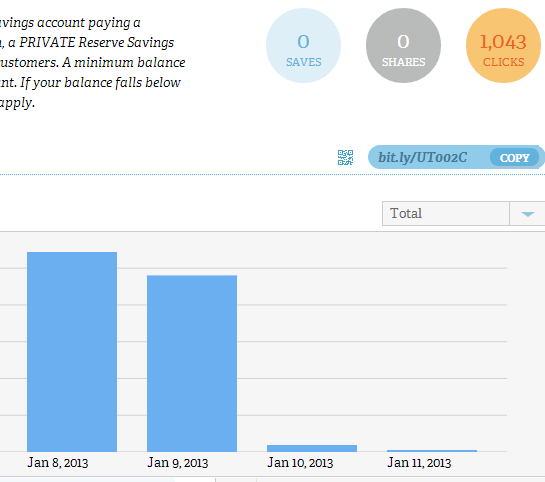The width and height of the screenshot is (545, 482).
Task: Click the 0 Saves circle
Action: [x=303, y=46]
